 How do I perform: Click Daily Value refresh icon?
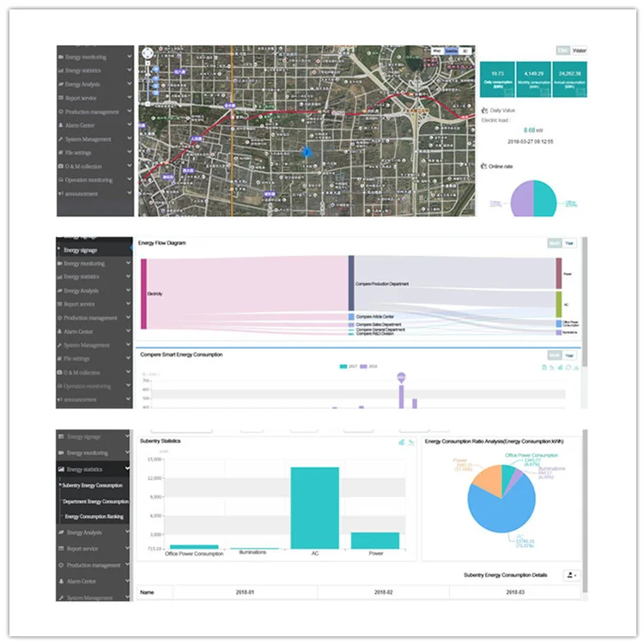(484, 111)
